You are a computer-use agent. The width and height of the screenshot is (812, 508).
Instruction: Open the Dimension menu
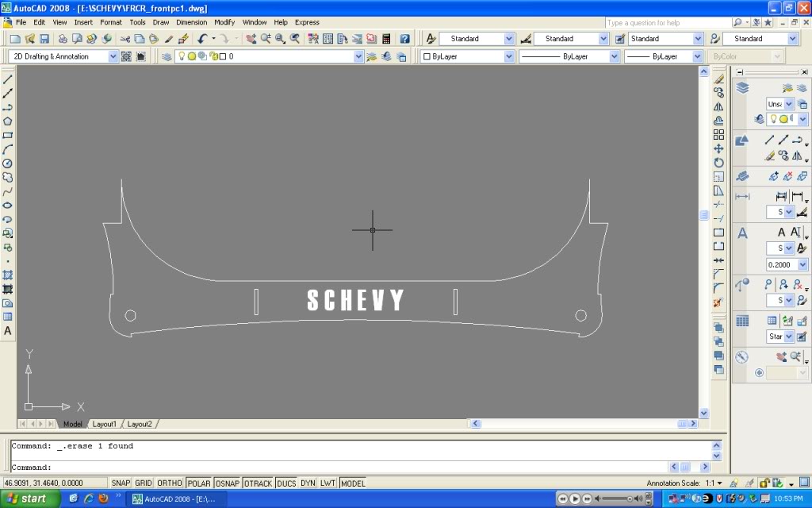coord(191,21)
